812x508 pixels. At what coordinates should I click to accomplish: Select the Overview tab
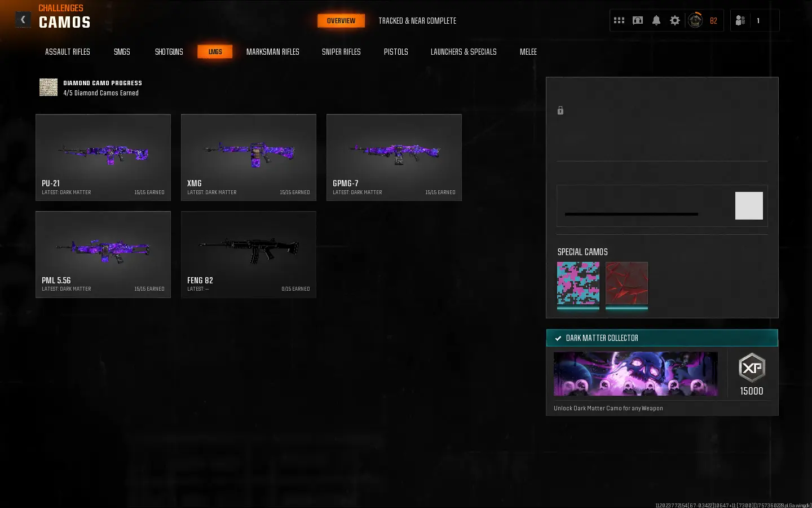(x=341, y=21)
